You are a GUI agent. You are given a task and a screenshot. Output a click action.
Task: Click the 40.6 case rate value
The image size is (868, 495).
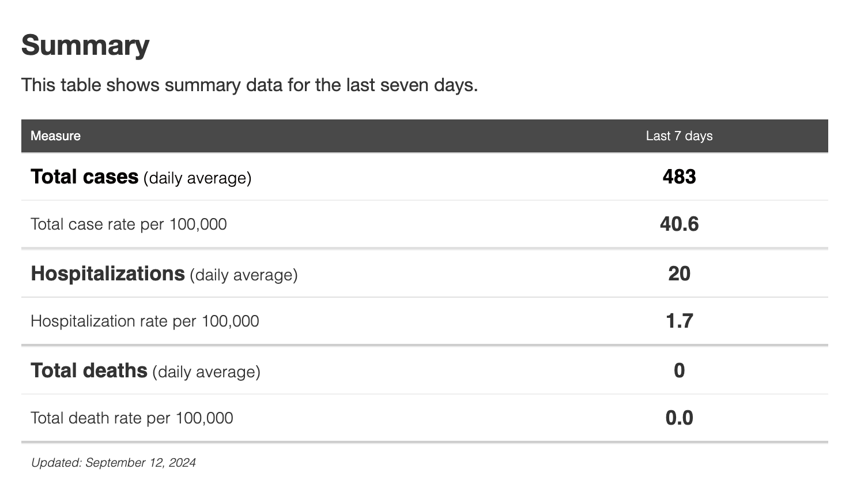(679, 224)
